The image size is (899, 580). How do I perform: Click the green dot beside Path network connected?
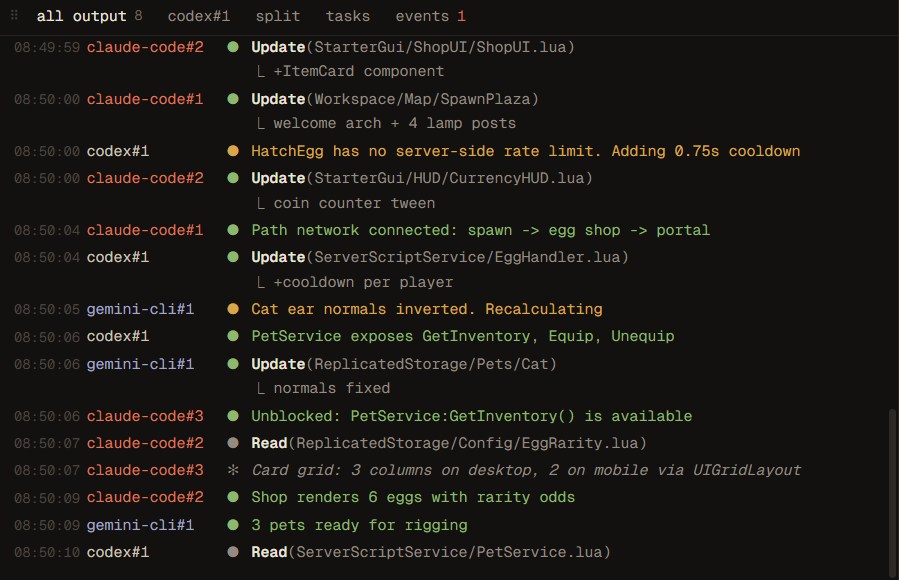coord(233,230)
